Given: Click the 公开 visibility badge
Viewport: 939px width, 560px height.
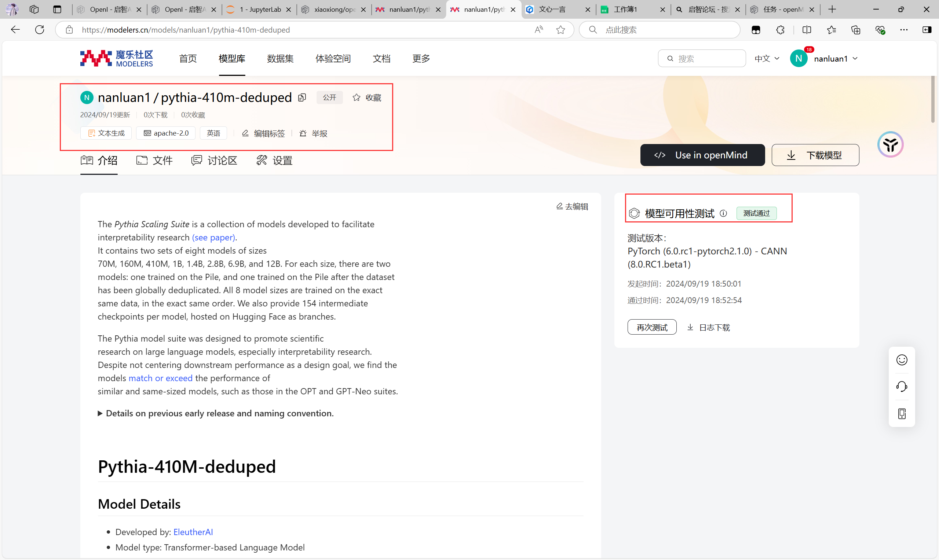Looking at the screenshot, I should coord(329,98).
